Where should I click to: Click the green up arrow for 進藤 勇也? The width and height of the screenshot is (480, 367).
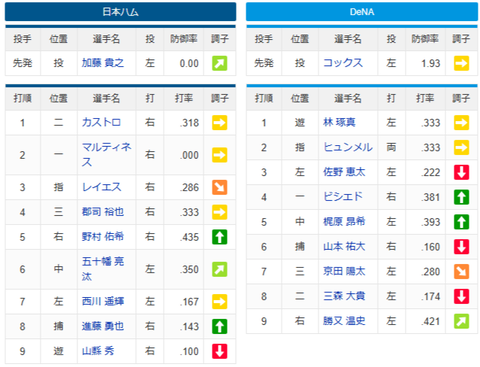coord(220,326)
